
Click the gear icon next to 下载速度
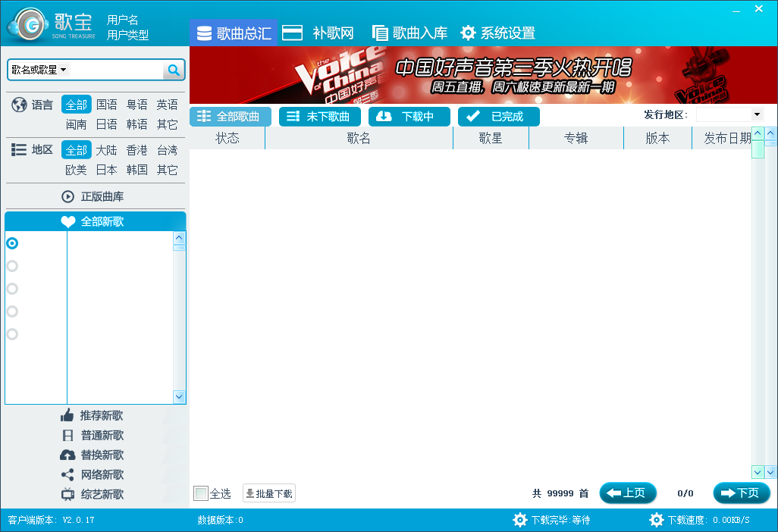[x=657, y=520]
